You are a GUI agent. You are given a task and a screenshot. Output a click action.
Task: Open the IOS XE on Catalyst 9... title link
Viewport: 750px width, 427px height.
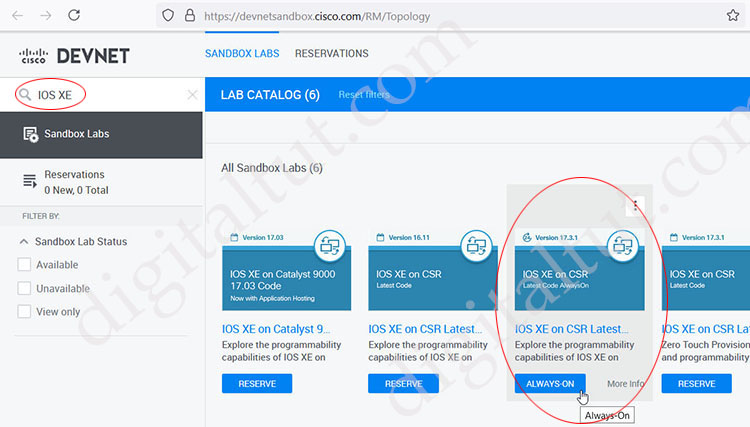(x=276, y=329)
